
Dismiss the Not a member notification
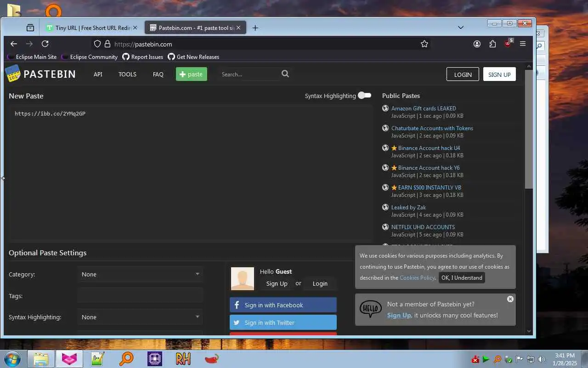click(510, 299)
